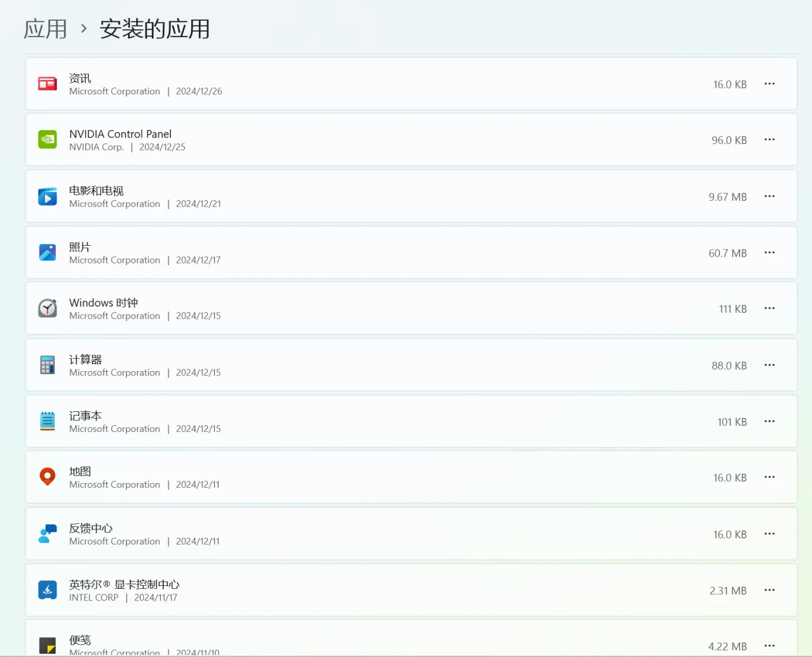Click the 计算器 calculator icon

pyautogui.click(x=47, y=364)
